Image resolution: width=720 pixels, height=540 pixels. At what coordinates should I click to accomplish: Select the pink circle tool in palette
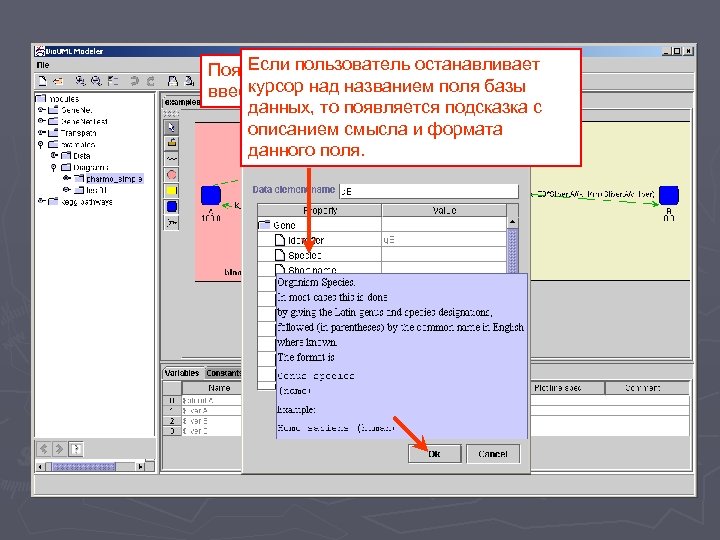tap(171, 174)
